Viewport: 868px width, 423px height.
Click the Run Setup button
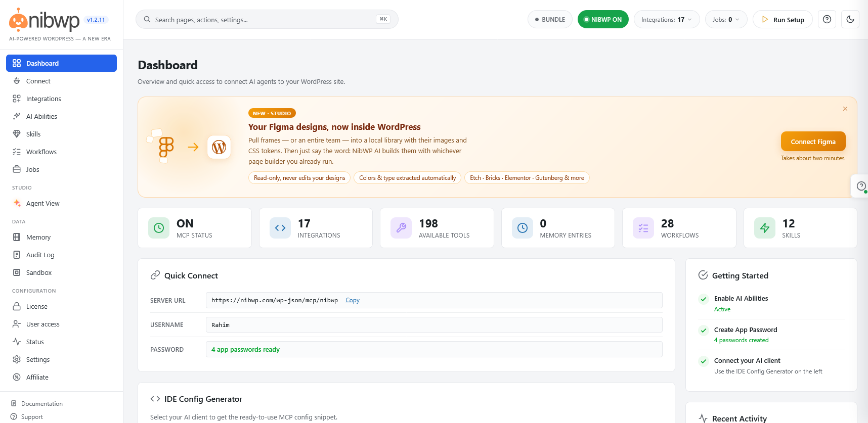(x=783, y=20)
